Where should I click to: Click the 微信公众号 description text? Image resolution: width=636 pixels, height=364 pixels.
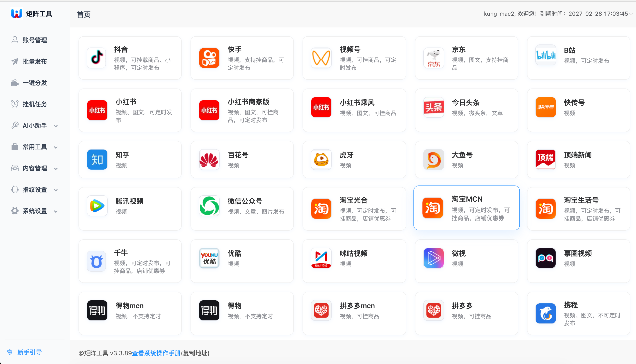pyautogui.click(x=256, y=211)
